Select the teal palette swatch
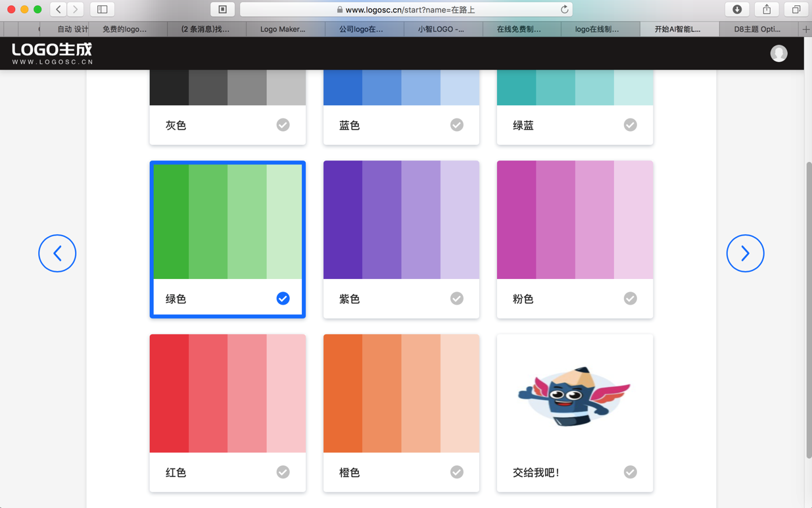Viewport: 812px width, 508px height. click(575, 88)
